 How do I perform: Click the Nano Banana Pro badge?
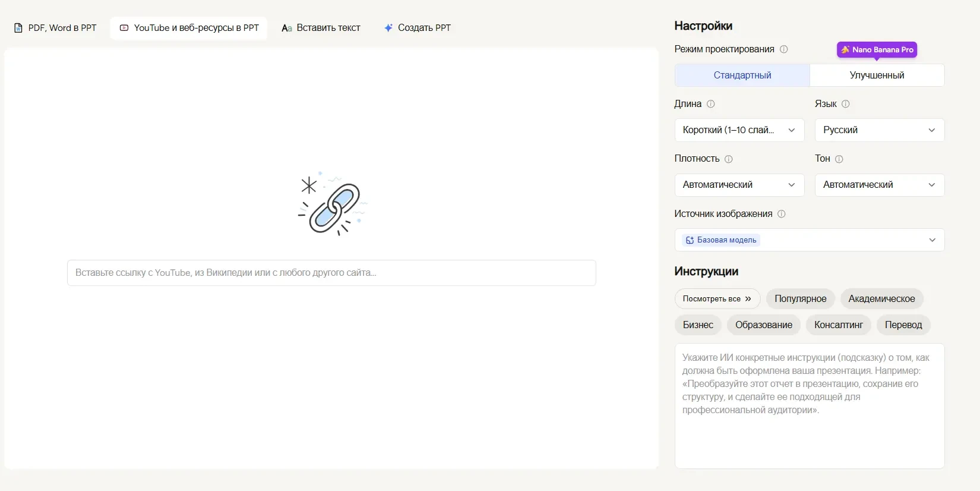click(877, 50)
